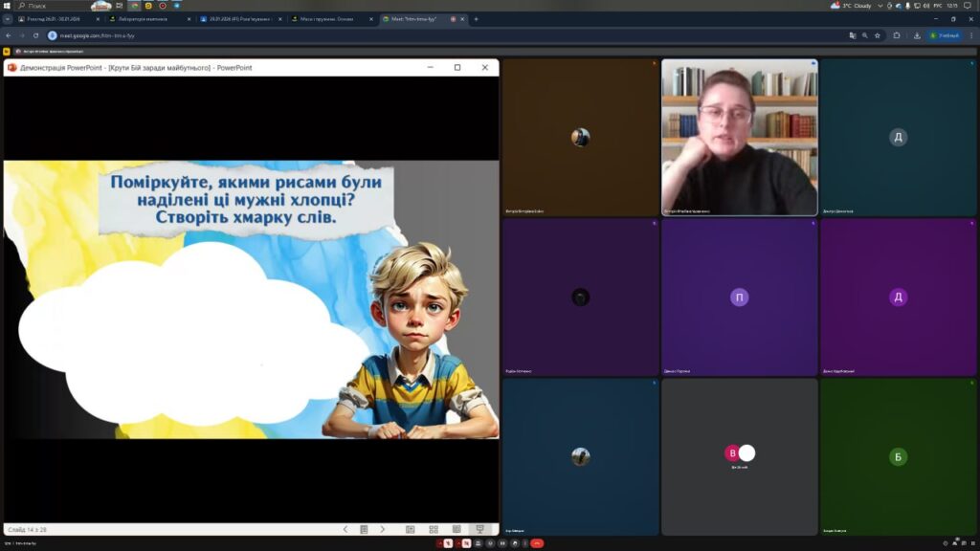Screen dimensions: 980x551
Task: Switch to Normal view in PowerPoint
Action: (x=411, y=529)
